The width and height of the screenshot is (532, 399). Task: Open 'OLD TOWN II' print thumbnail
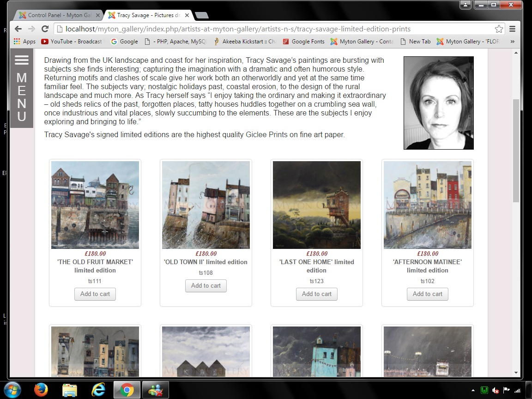[x=206, y=205]
